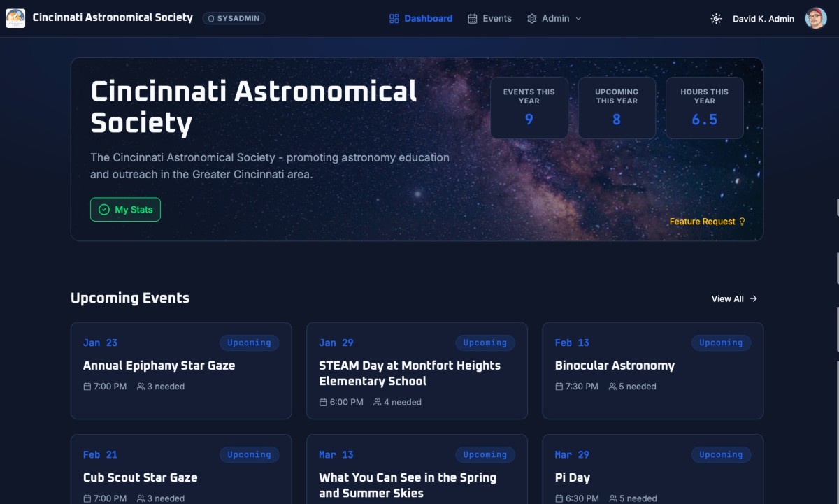839x504 pixels.
Task: Open the user profile avatar
Action: 815,19
